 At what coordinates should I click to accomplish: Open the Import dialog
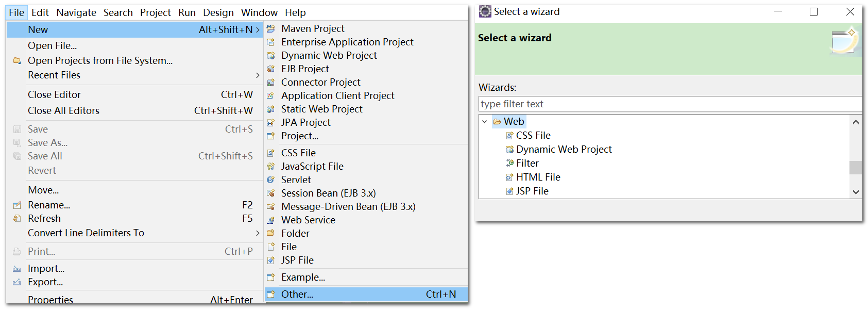(x=45, y=268)
